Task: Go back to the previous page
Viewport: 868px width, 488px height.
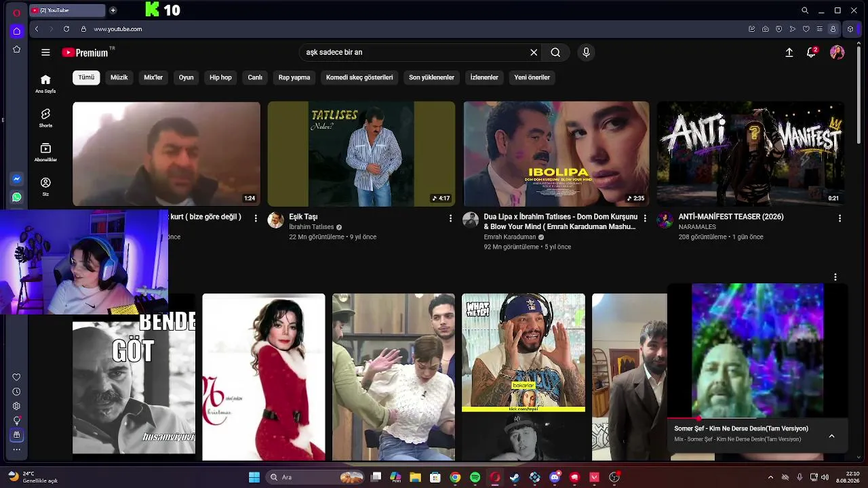Action: (37, 29)
